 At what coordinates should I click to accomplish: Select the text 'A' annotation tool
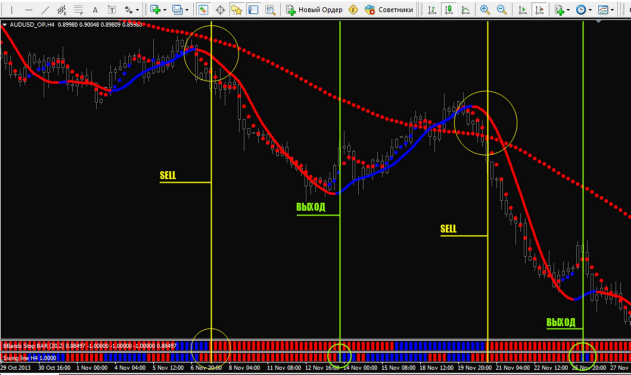click(95, 10)
